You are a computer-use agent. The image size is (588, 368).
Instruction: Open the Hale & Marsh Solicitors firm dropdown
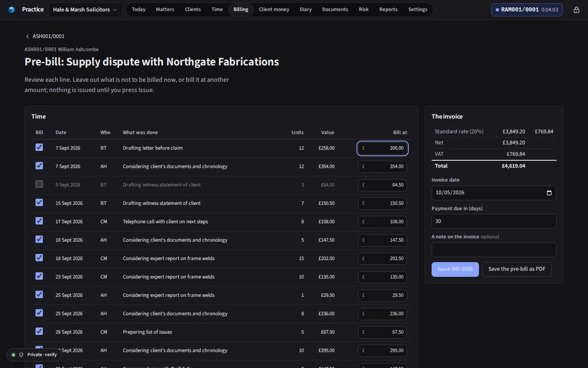click(85, 10)
